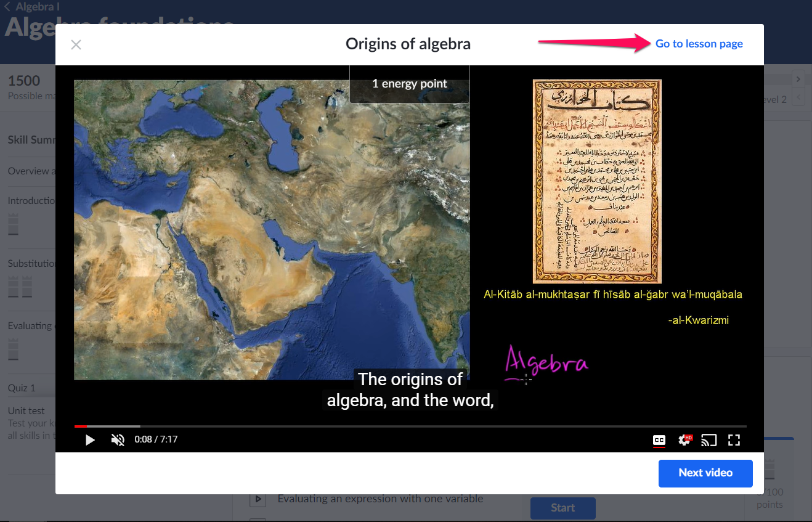Click the cast to TV icon

tap(709, 440)
